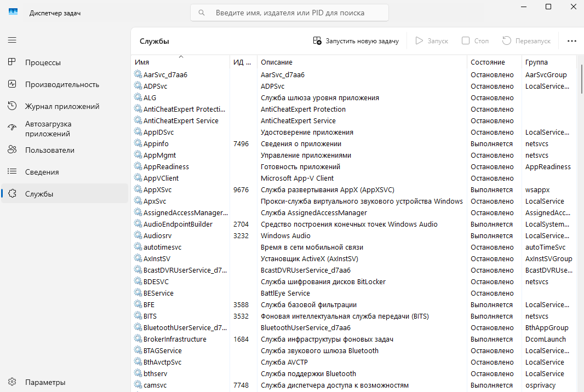Open the hamburger navigation menu
The width and height of the screenshot is (584, 392).
pos(12,40)
